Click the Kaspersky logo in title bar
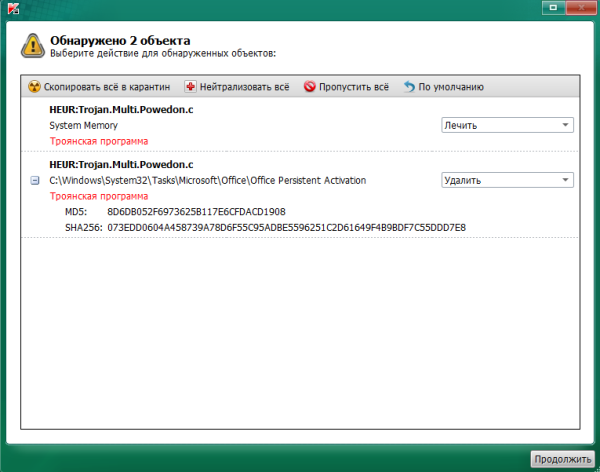 click(13, 8)
